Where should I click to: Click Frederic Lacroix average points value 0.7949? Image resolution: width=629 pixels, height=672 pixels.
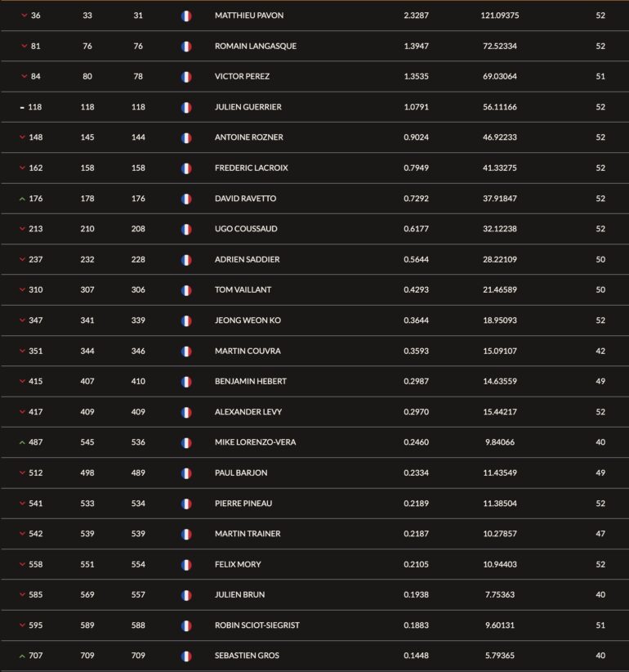(x=416, y=168)
